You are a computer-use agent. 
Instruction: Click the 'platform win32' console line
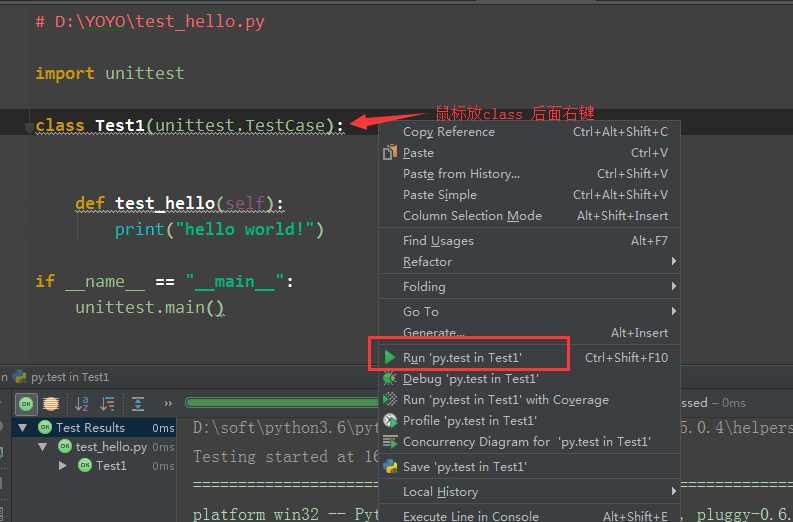[286, 514]
